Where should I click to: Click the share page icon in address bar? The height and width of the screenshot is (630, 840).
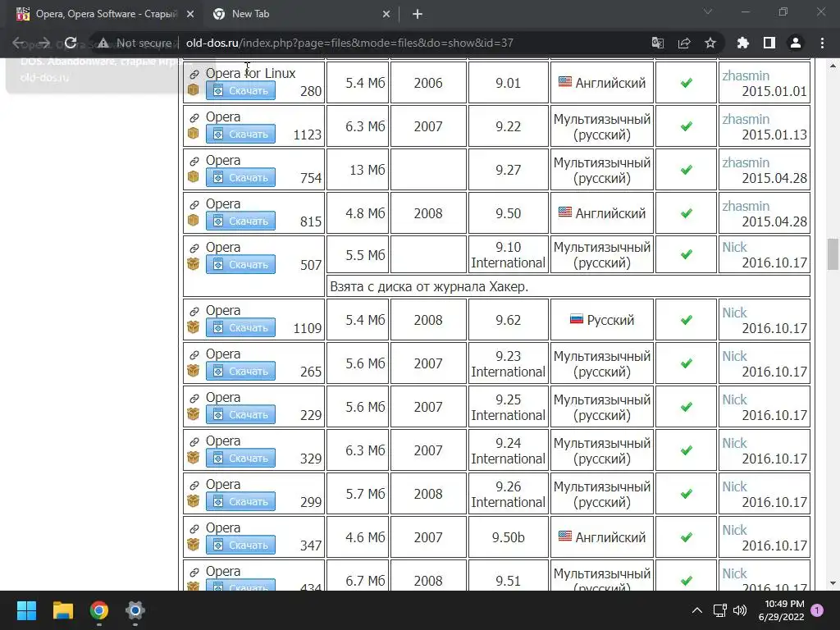pos(684,43)
